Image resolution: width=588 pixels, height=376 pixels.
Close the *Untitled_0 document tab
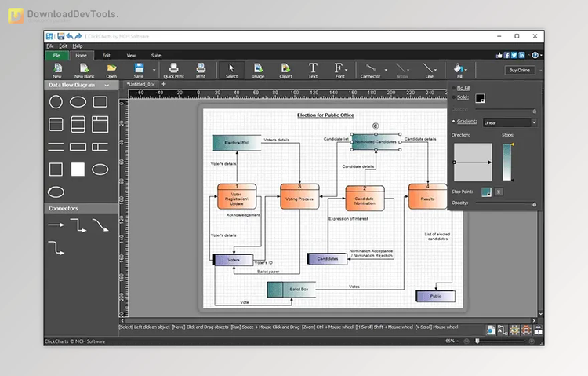pos(153,85)
